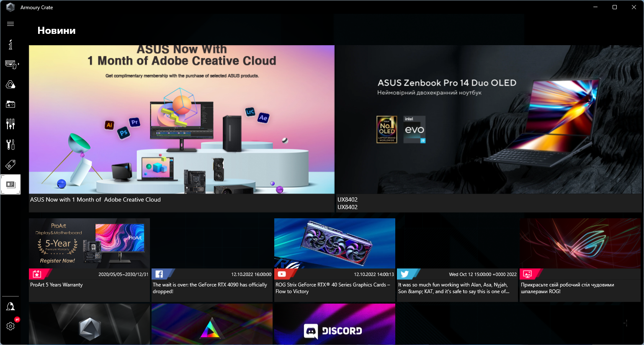Click the Facebook icon on GeForce RTX 4090 card
Image resolution: width=644 pixels, height=345 pixels.
pyautogui.click(x=159, y=274)
